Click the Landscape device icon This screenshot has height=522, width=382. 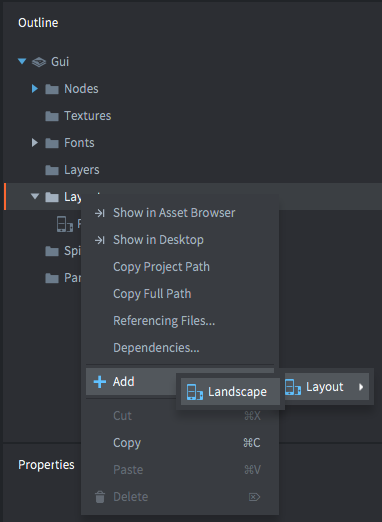click(x=195, y=392)
